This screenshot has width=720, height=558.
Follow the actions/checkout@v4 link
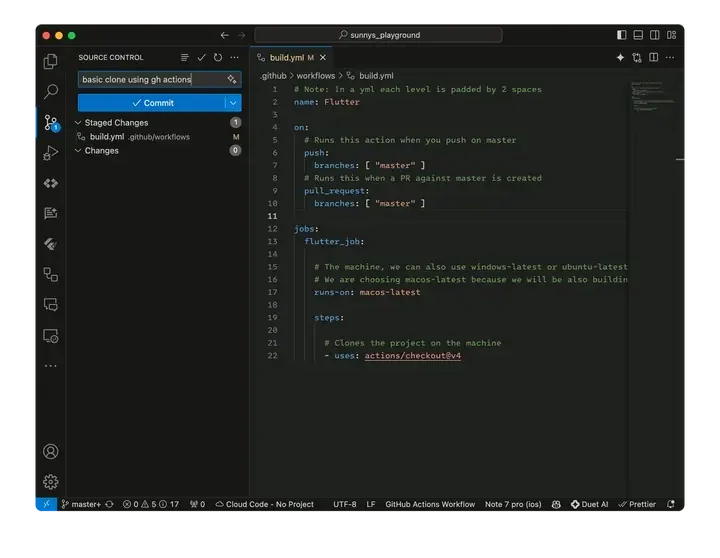click(x=412, y=355)
